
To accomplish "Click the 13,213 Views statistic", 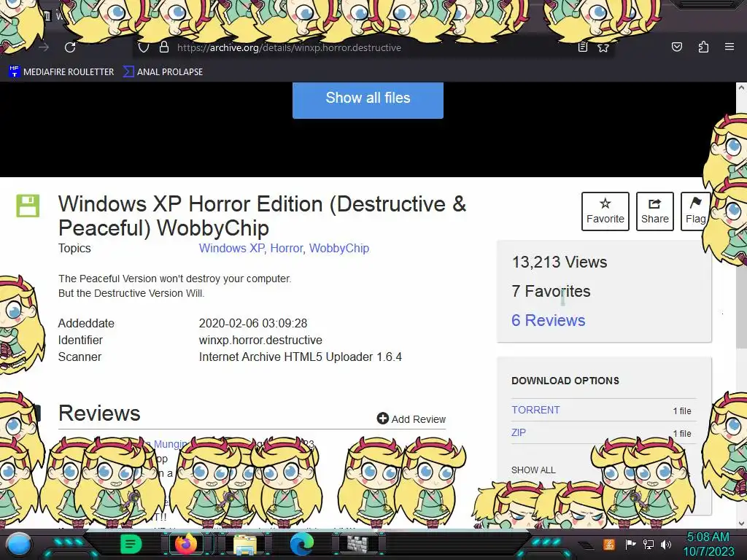I will [560, 262].
